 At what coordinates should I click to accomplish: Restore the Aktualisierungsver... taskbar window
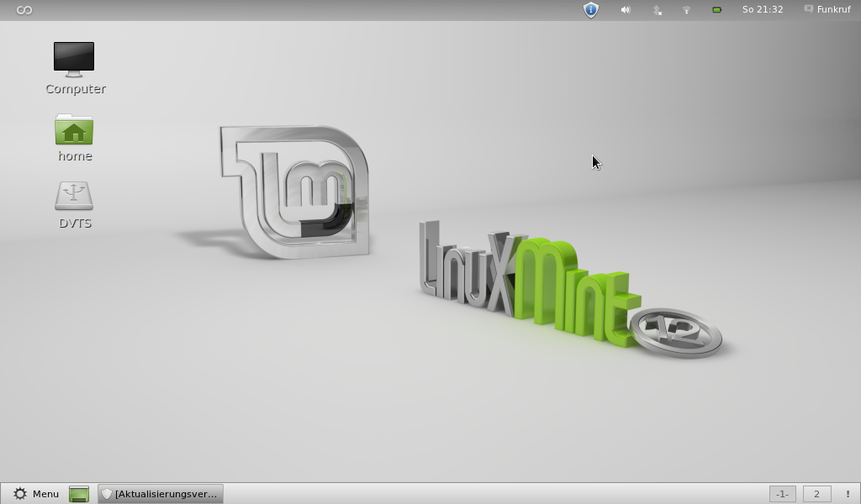160,494
